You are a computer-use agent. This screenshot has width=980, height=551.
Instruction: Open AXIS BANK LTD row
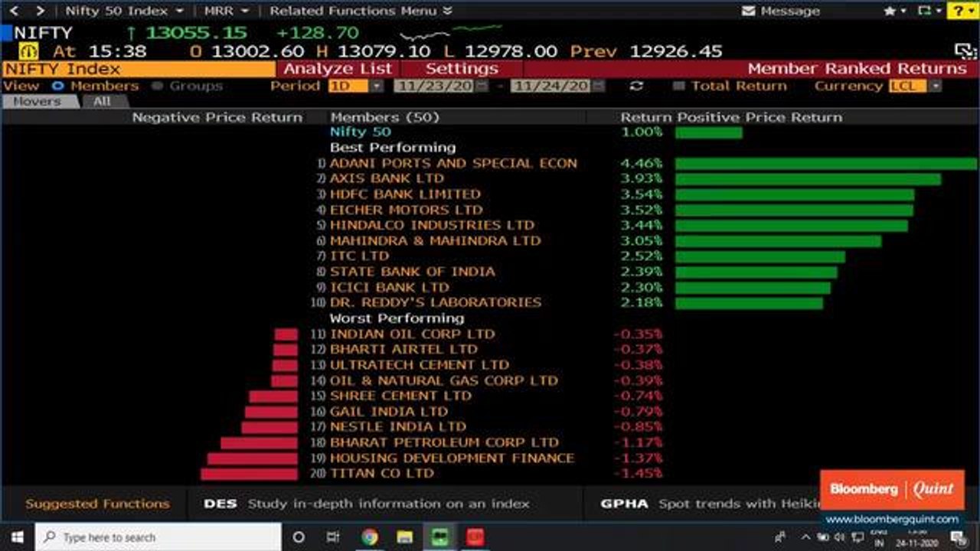pyautogui.click(x=387, y=178)
